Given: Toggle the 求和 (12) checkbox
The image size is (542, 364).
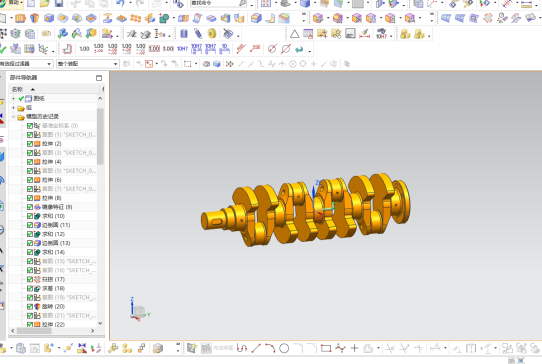Looking at the screenshot, I should 30,234.
